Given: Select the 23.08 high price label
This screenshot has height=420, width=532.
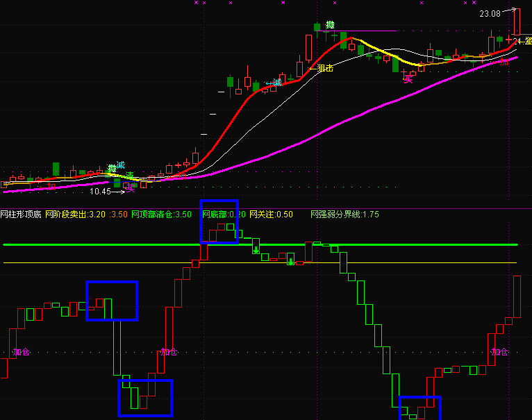Looking at the screenshot, I should pyautogui.click(x=490, y=14).
